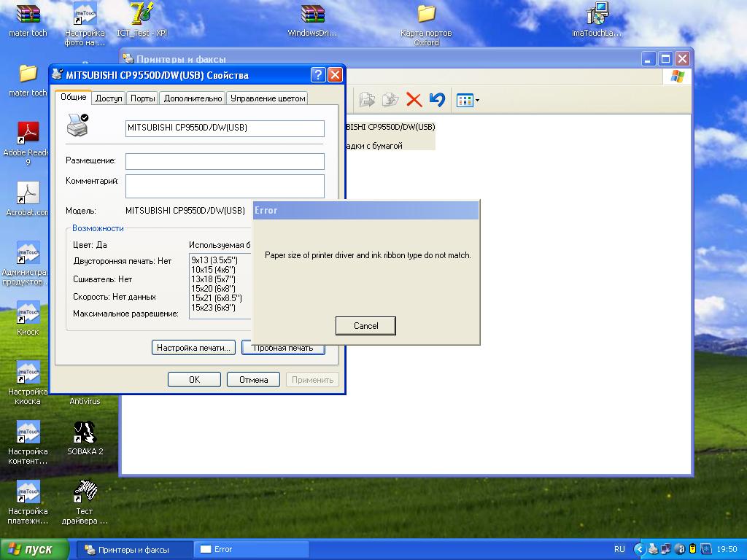
Task: Click Cancel in the Error dialog
Action: click(365, 326)
